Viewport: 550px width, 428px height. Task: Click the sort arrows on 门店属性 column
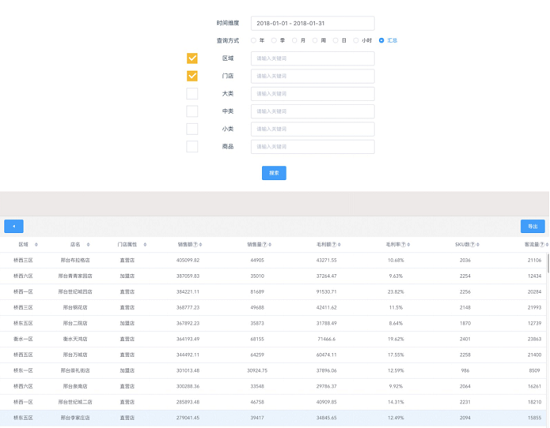tap(145, 245)
